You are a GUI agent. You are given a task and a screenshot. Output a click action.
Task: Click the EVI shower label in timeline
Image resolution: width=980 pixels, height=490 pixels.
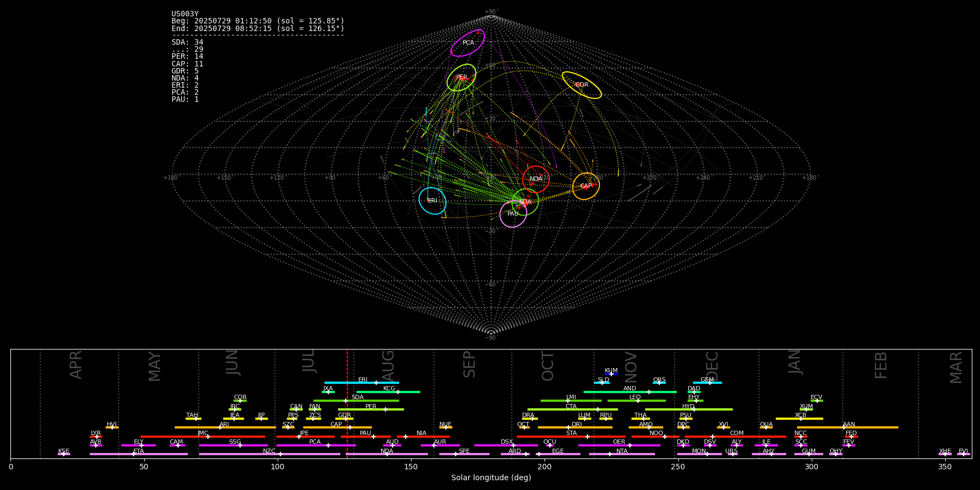pos(963,451)
